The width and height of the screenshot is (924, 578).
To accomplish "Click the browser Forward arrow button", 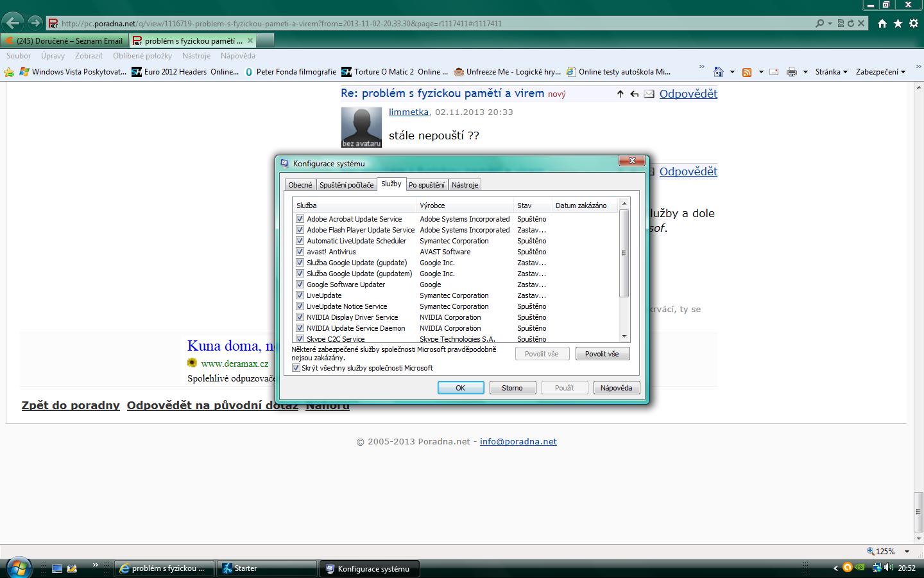I will (35, 23).
